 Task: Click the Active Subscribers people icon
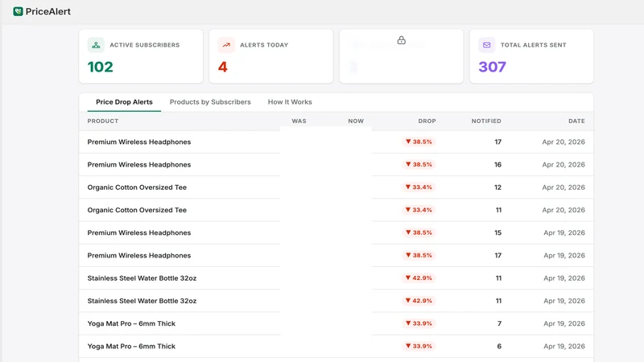click(x=96, y=45)
